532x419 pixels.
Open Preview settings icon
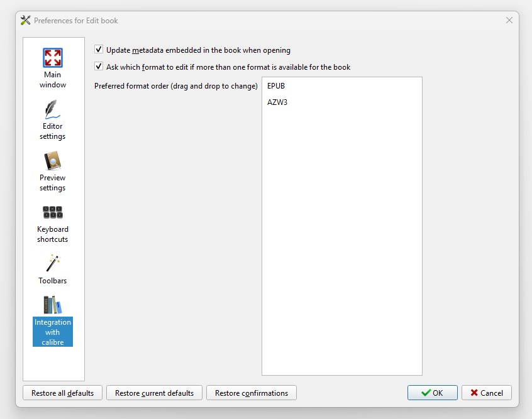click(53, 161)
